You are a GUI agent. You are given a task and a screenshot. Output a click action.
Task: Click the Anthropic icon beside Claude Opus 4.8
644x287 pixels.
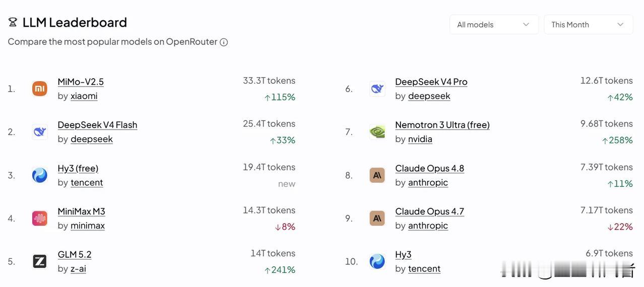tap(377, 175)
